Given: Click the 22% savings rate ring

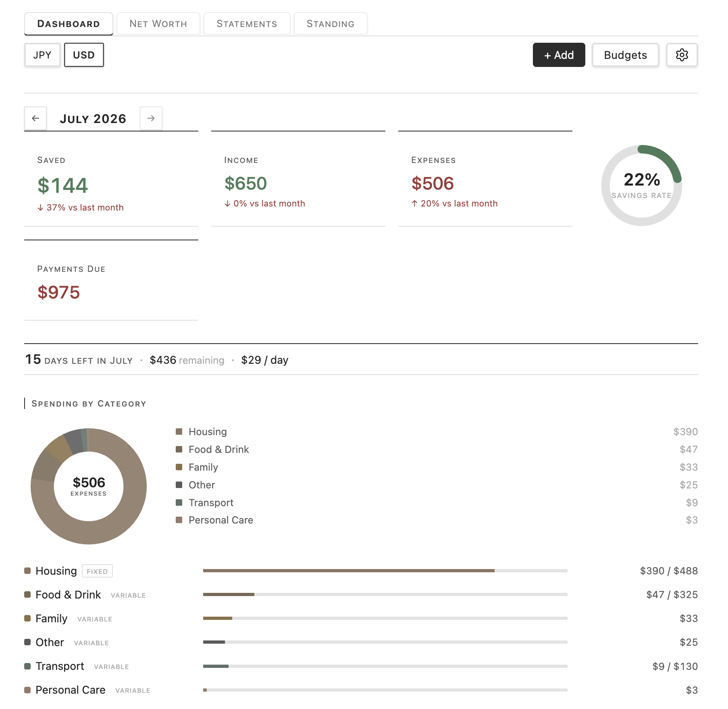Looking at the screenshot, I should pos(641,186).
